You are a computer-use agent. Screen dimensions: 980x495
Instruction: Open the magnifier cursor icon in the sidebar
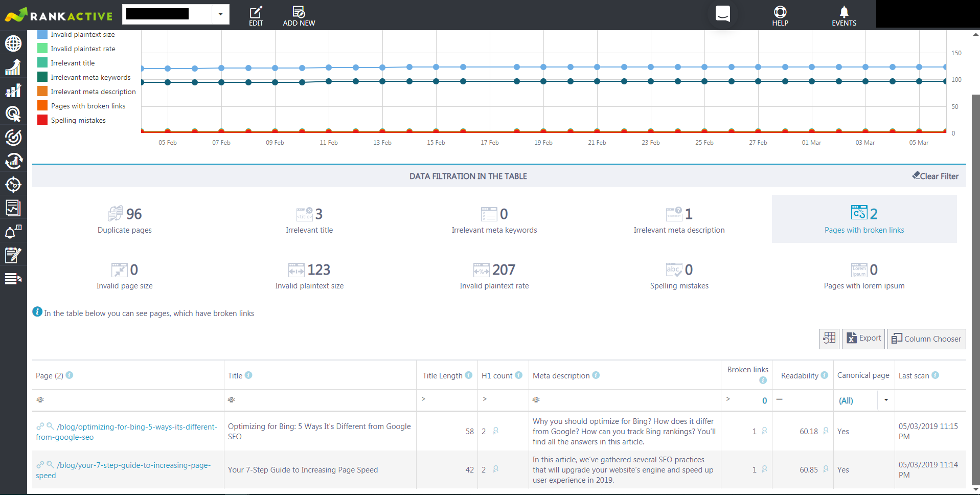click(13, 114)
